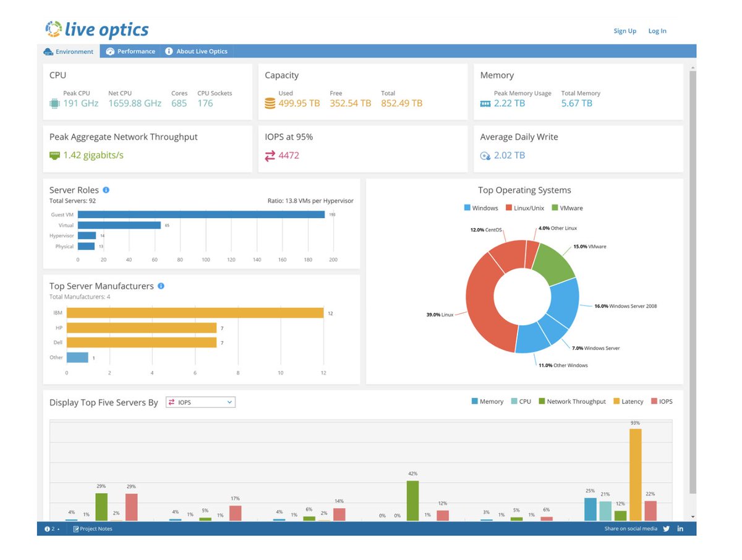
Task: Click the Sign Up link
Action: 625,31
